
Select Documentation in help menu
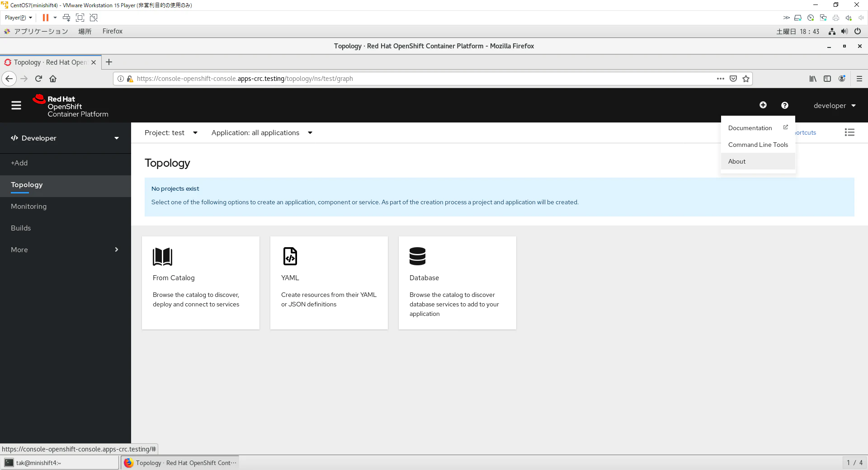[x=758, y=128]
